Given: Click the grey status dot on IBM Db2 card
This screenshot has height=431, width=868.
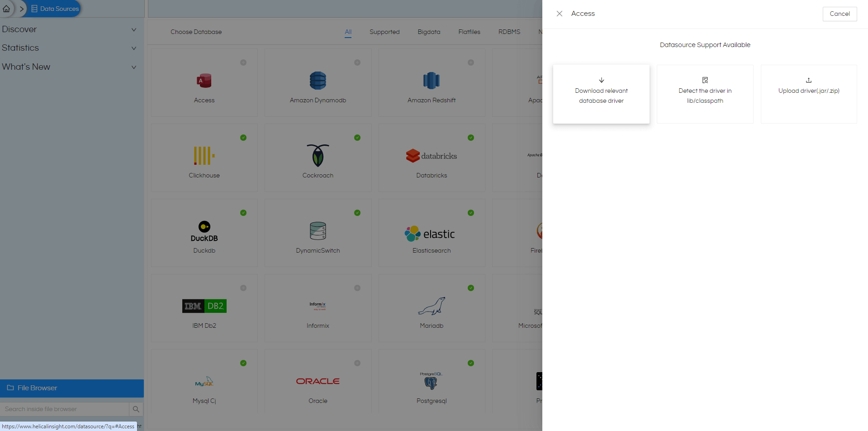Looking at the screenshot, I should coord(243,288).
